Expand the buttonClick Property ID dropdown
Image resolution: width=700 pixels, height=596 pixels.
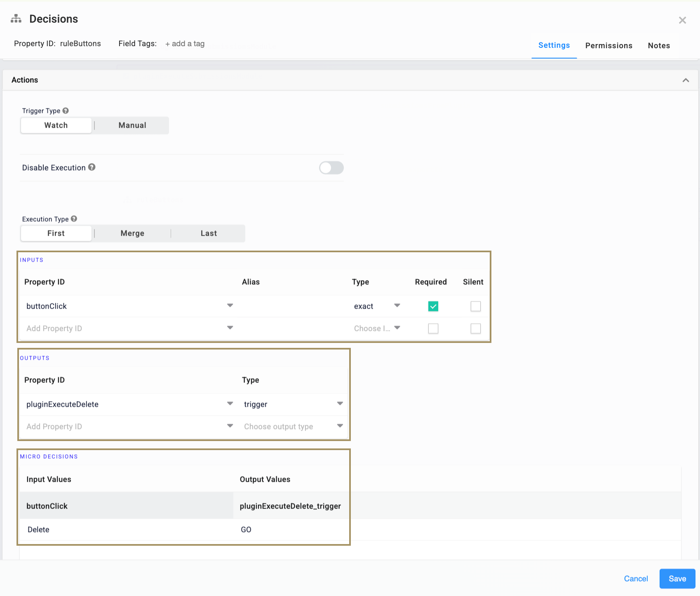(x=230, y=306)
